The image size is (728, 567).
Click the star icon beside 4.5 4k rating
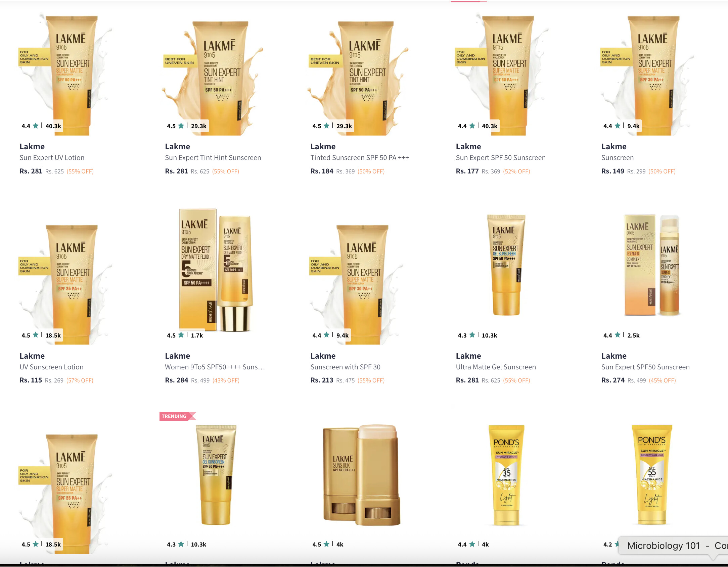click(326, 544)
